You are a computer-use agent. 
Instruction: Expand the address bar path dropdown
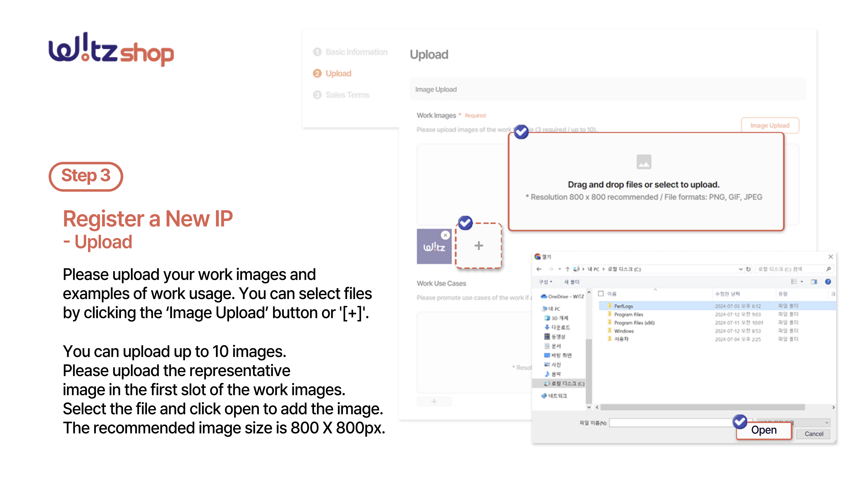tap(741, 269)
